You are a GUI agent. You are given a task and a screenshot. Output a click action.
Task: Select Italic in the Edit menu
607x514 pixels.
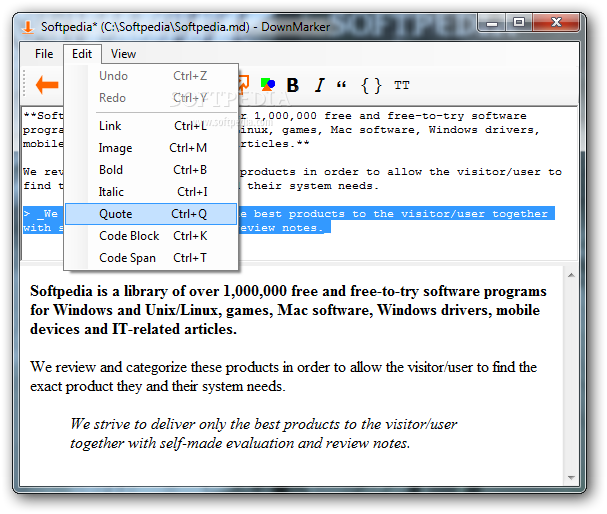151,192
